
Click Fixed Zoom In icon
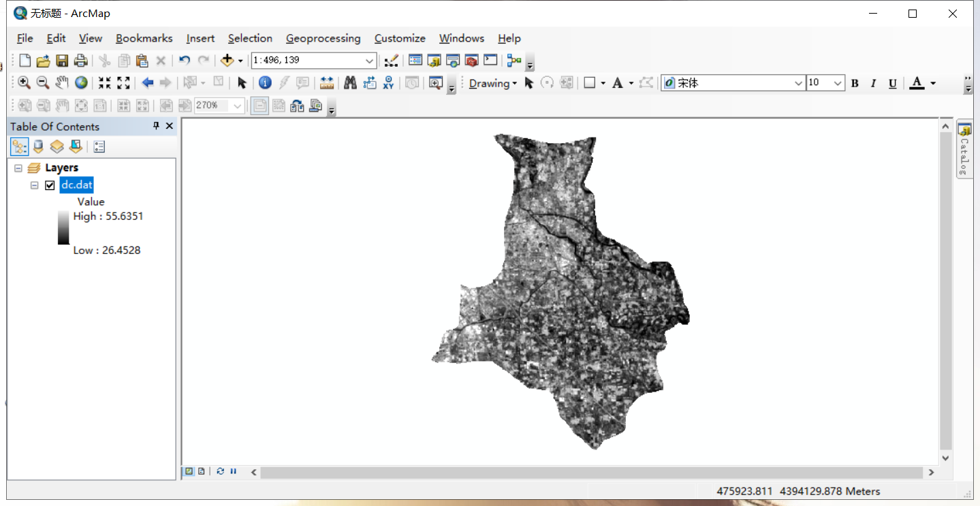coord(104,83)
